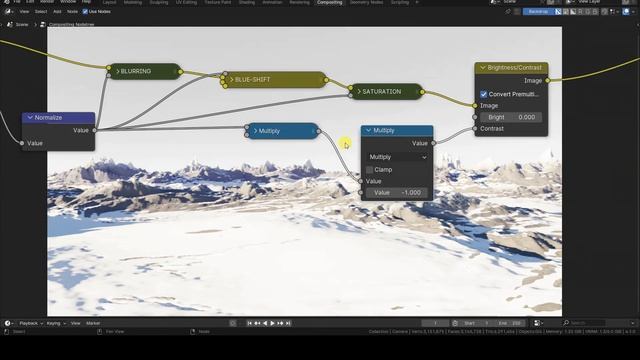Jump to the last frame
Viewport: 640px width, 360px height.
(288, 323)
